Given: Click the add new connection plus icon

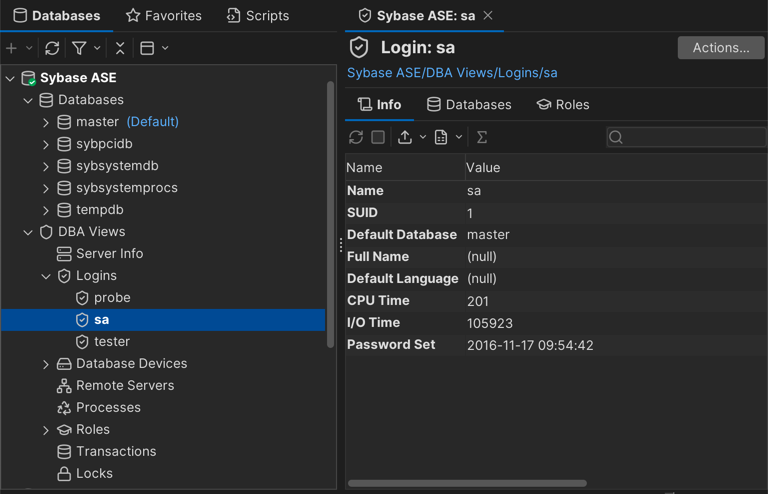Looking at the screenshot, I should pyautogui.click(x=12, y=48).
